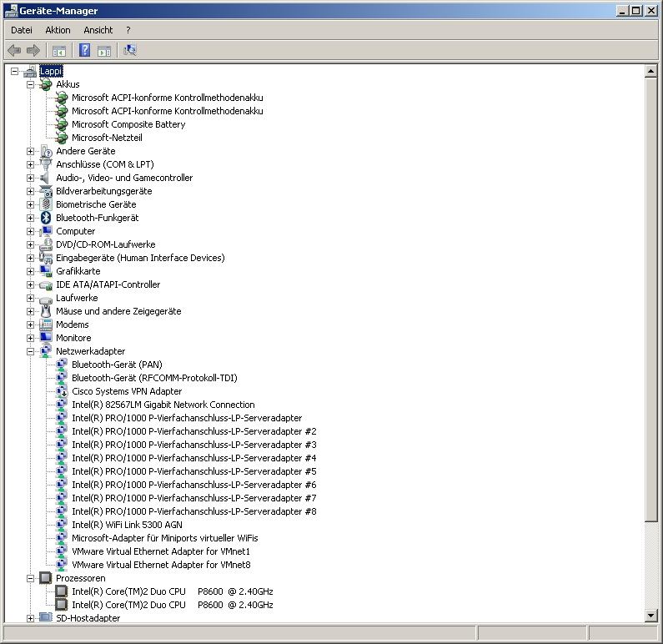The image size is (663, 644).
Task: Click the Prozessoren chip icon
Action: click(x=46, y=578)
